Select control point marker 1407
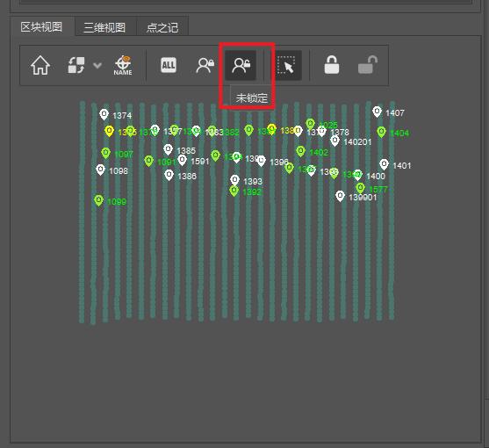The image size is (489, 448). coord(377,112)
